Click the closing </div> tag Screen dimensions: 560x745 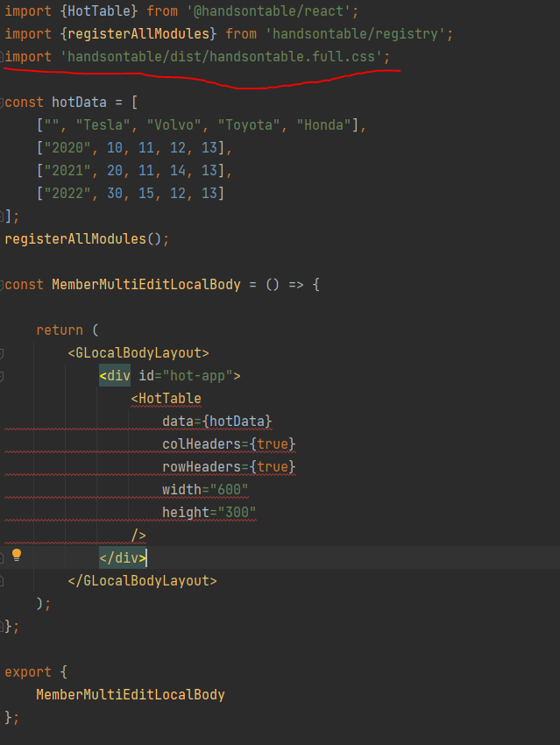click(x=123, y=557)
